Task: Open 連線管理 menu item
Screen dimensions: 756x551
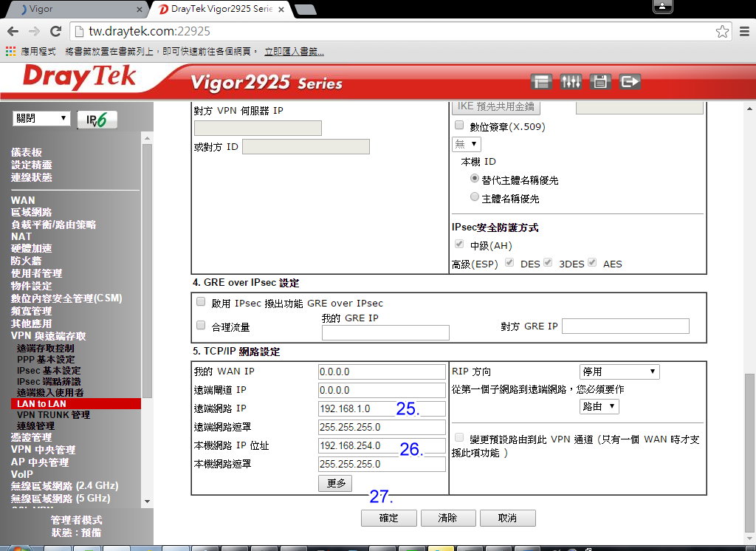Action: pyautogui.click(x=35, y=426)
